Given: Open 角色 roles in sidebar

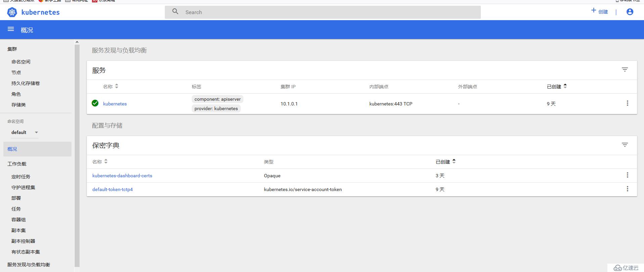Looking at the screenshot, I should [16, 94].
